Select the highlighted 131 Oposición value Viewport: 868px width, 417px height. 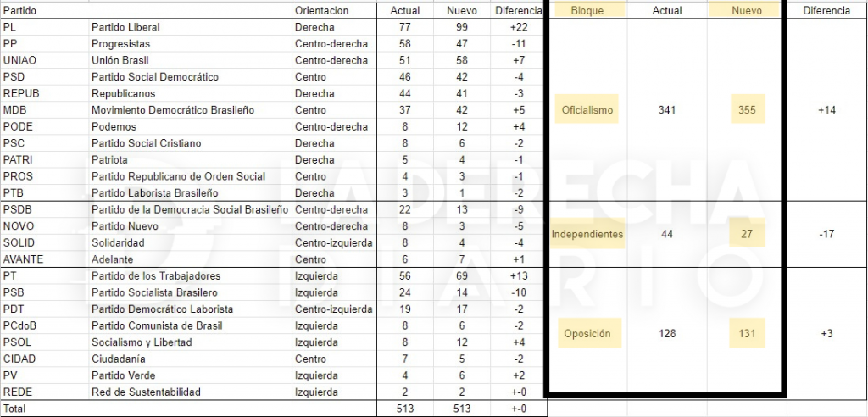point(746,334)
